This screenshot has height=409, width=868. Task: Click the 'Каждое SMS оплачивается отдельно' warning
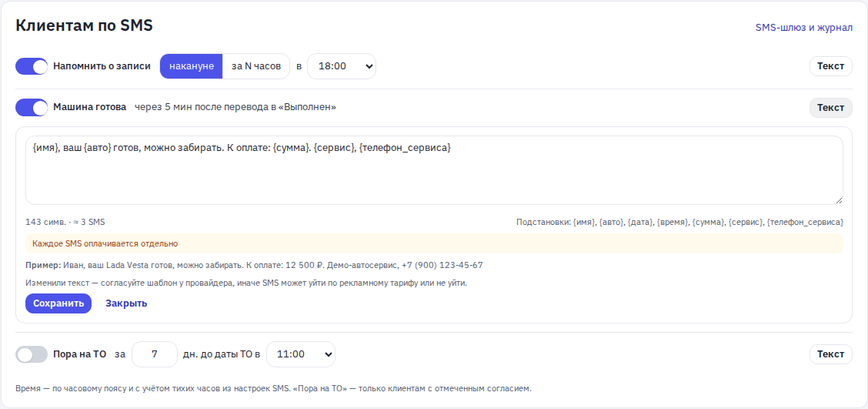click(x=434, y=243)
